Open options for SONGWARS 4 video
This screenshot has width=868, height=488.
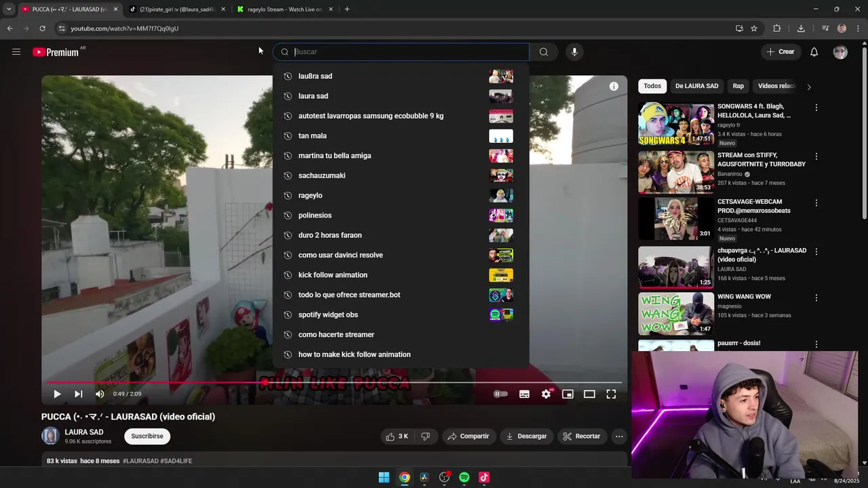(816, 108)
